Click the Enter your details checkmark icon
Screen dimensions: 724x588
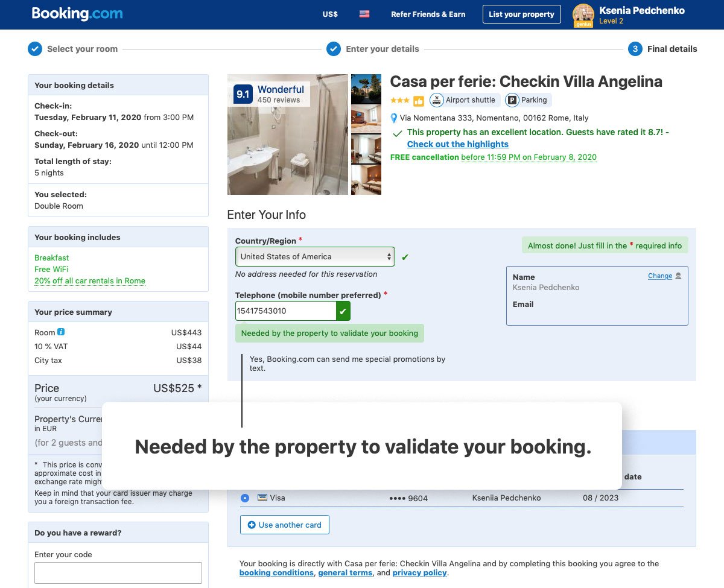pyautogui.click(x=334, y=49)
